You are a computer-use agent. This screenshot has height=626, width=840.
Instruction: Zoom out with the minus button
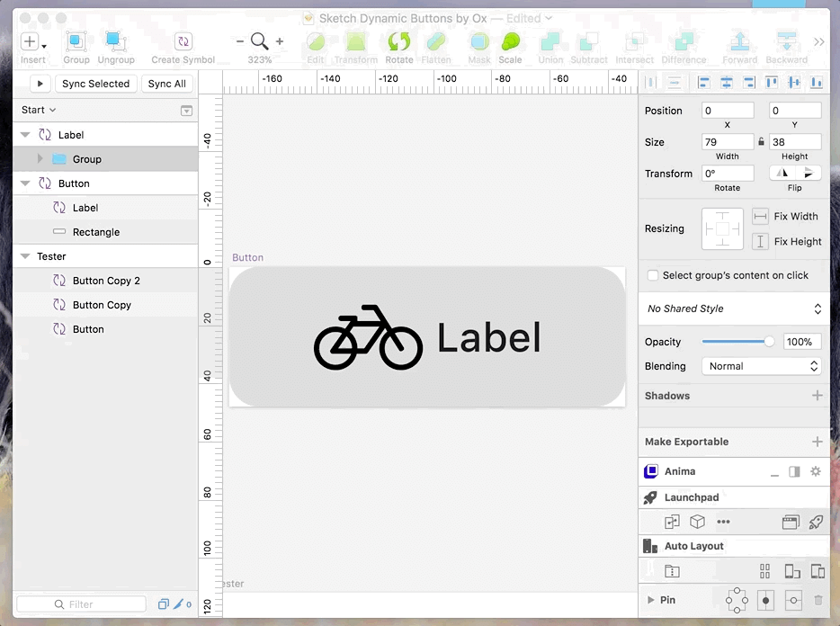(x=240, y=41)
